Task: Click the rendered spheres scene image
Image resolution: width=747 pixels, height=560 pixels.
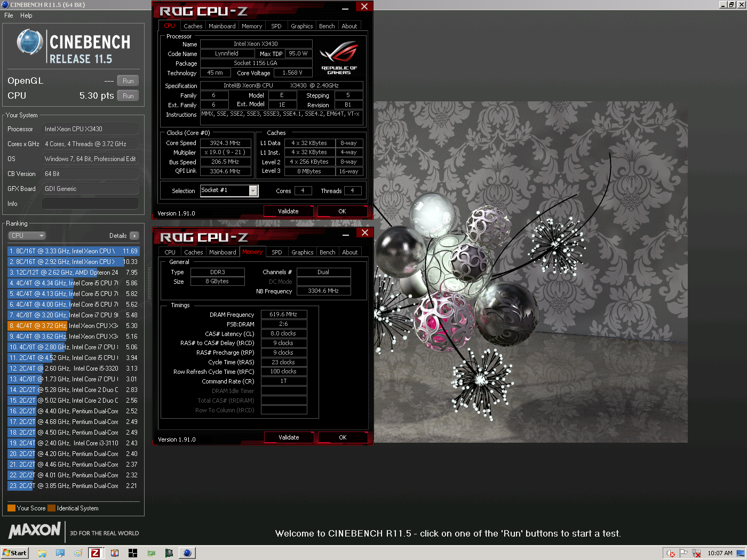Action: 530,272
